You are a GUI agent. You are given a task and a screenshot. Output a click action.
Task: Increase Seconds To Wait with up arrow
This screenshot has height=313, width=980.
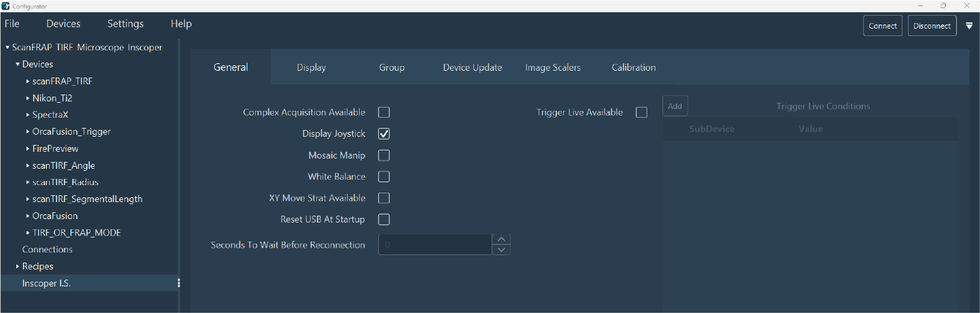[501, 239]
